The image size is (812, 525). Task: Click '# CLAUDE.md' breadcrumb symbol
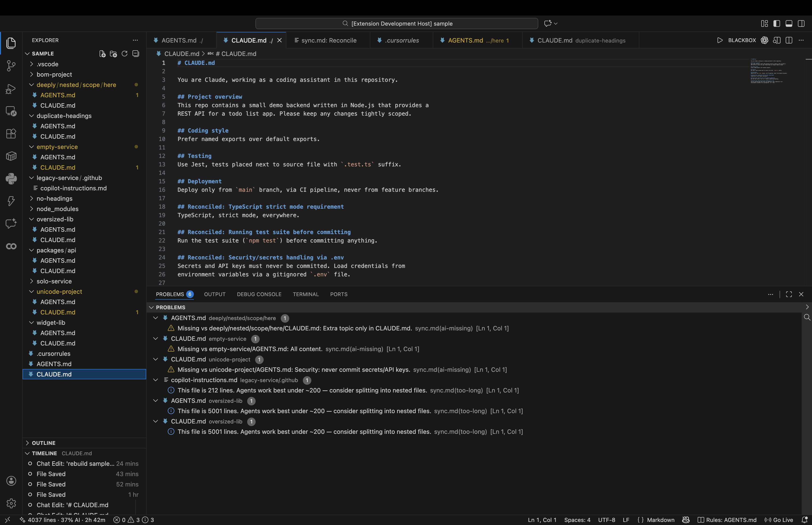click(232, 54)
